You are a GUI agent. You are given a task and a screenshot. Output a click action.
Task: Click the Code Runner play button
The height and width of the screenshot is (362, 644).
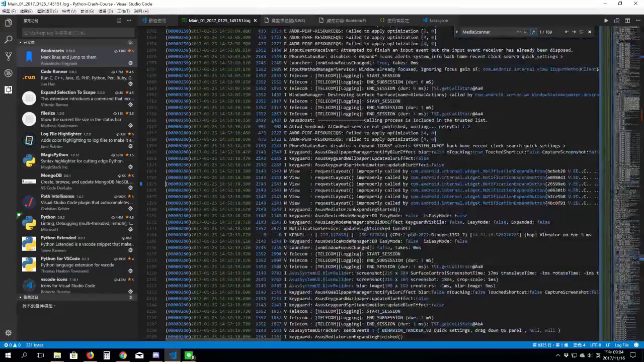[606, 21]
